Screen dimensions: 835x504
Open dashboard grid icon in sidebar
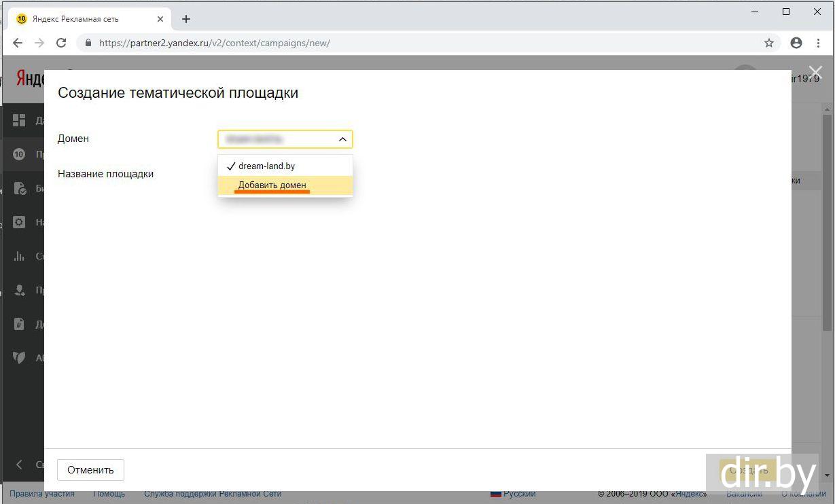point(19,120)
